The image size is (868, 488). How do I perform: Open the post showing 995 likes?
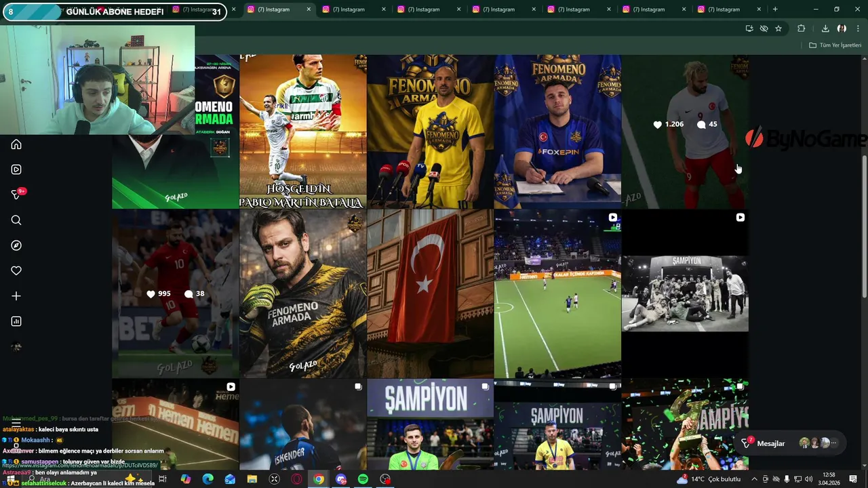tap(175, 293)
